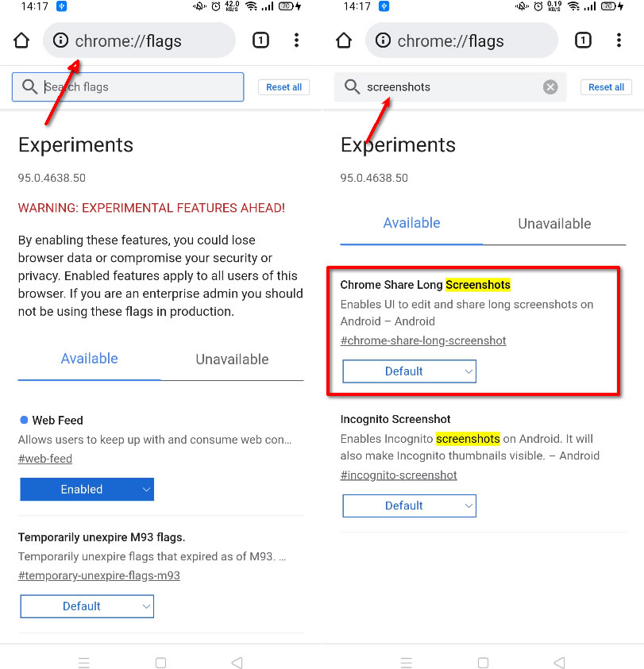Tap the home icon in right screen
This screenshot has width=644, height=669.
tap(344, 40)
